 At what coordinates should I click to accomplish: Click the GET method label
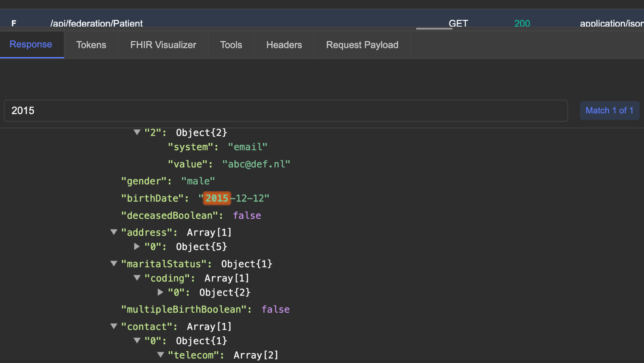click(458, 24)
